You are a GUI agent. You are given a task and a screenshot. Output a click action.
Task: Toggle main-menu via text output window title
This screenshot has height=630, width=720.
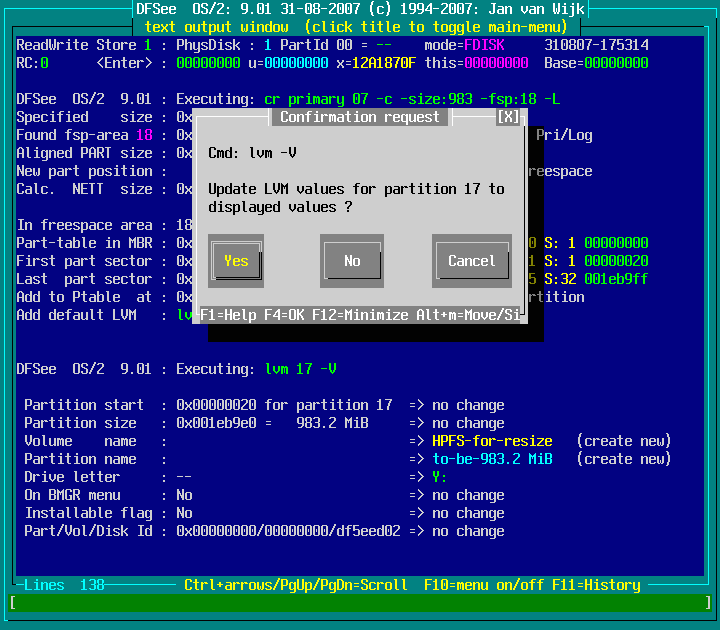[360, 27]
